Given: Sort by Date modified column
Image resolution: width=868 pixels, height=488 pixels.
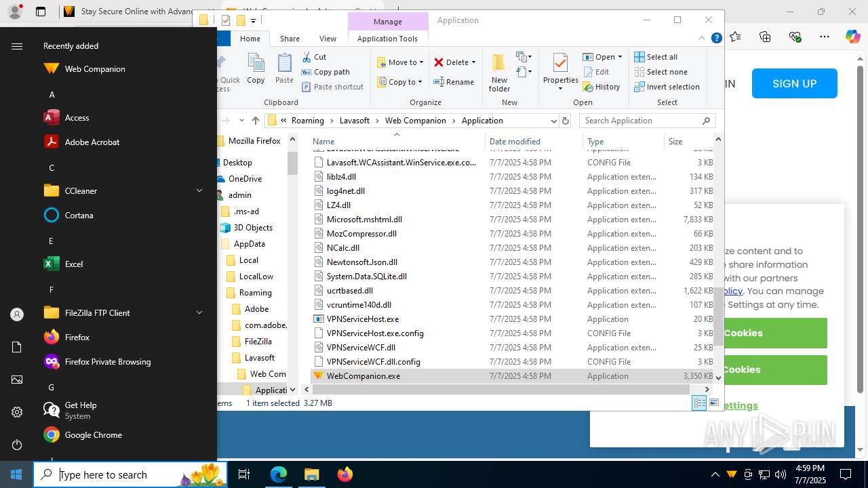Looking at the screenshot, I should 534,141.
